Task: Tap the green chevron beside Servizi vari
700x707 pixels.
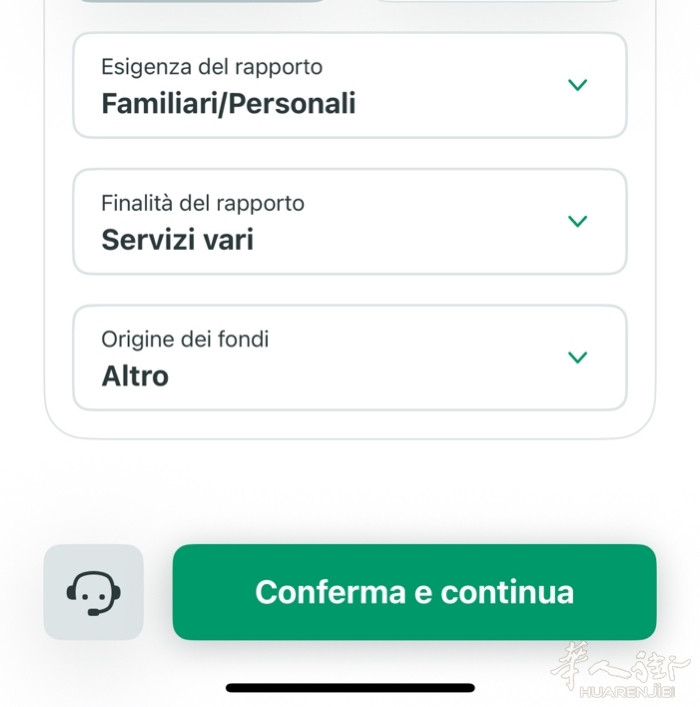Action: (x=577, y=221)
